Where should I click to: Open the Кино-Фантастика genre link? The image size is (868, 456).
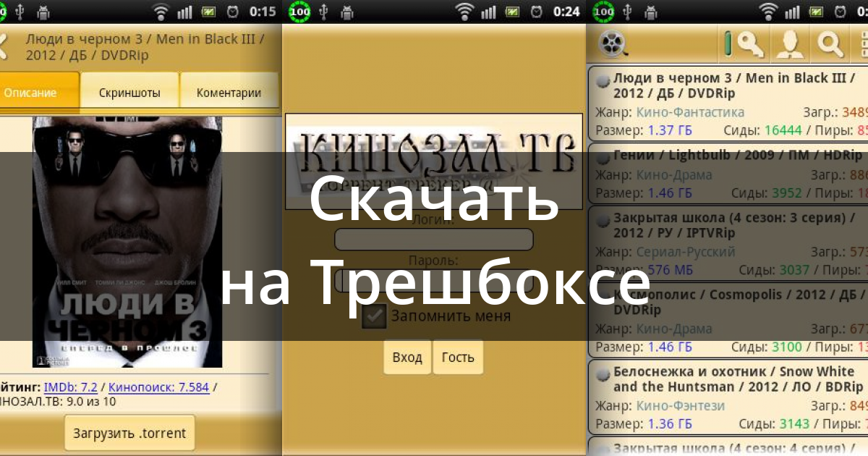tap(690, 112)
